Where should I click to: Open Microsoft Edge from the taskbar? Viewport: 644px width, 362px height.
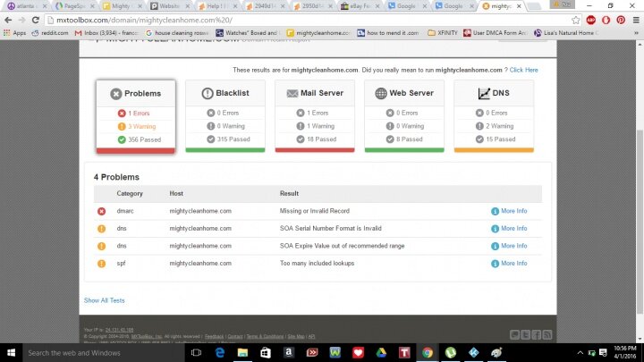tap(220, 352)
